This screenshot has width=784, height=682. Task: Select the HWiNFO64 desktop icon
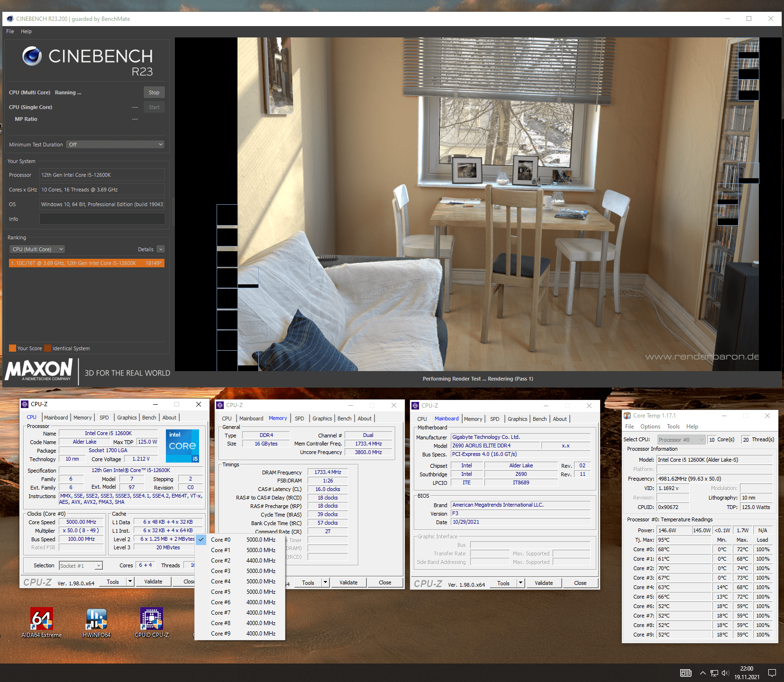[x=97, y=622]
